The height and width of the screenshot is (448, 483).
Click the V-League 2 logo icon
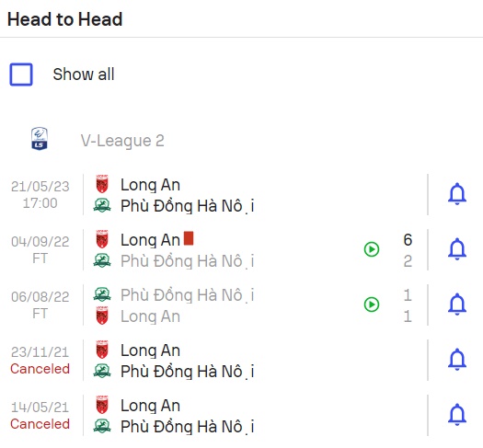click(x=40, y=139)
